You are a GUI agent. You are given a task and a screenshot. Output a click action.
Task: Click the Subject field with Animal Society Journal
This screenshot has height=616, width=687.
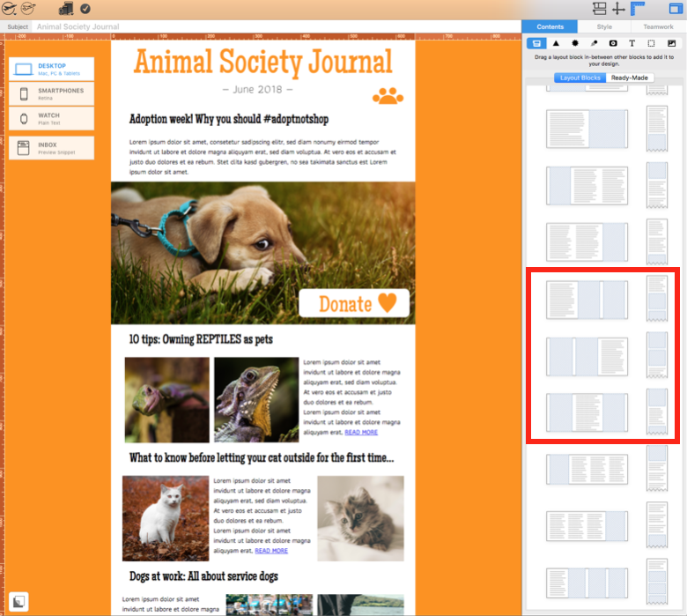click(x=276, y=26)
